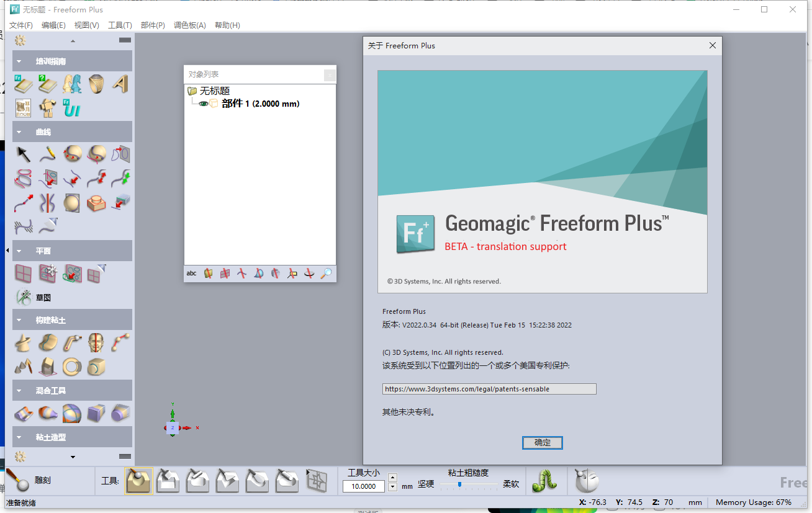The width and height of the screenshot is (812, 513).
Task: Open the bottom gear settings of tool palette
Action: tap(20, 457)
